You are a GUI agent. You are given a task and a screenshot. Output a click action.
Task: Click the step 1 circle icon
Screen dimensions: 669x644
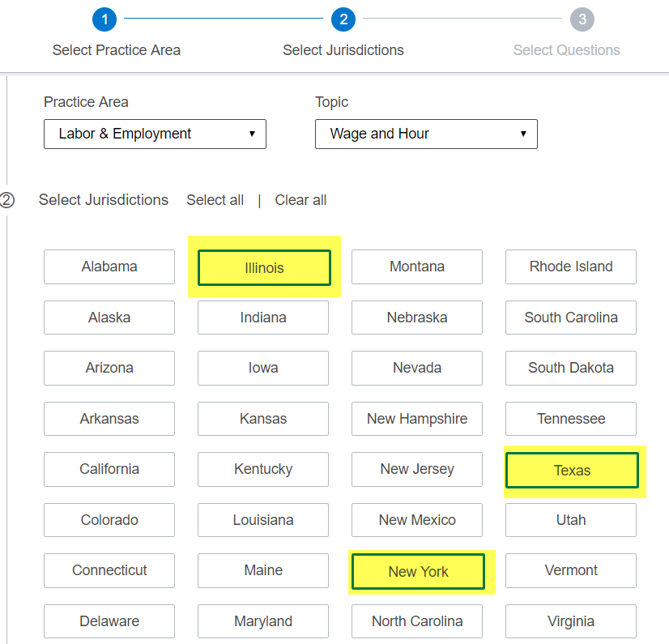click(104, 19)
